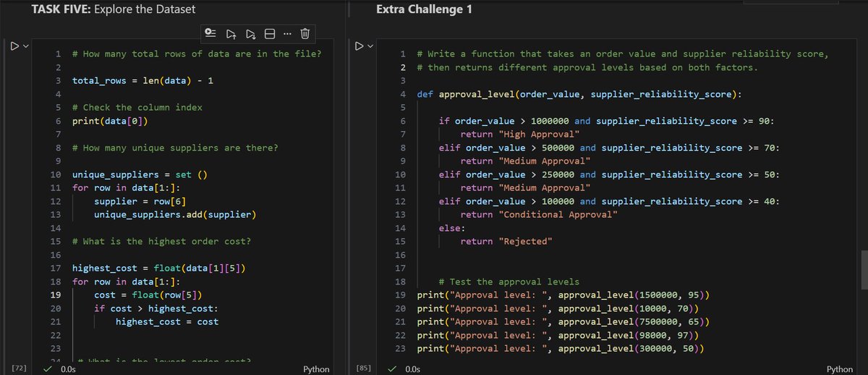
Task: Click comment 'How many unique suppliers are there?'
Action: click(x=175, y=148)
